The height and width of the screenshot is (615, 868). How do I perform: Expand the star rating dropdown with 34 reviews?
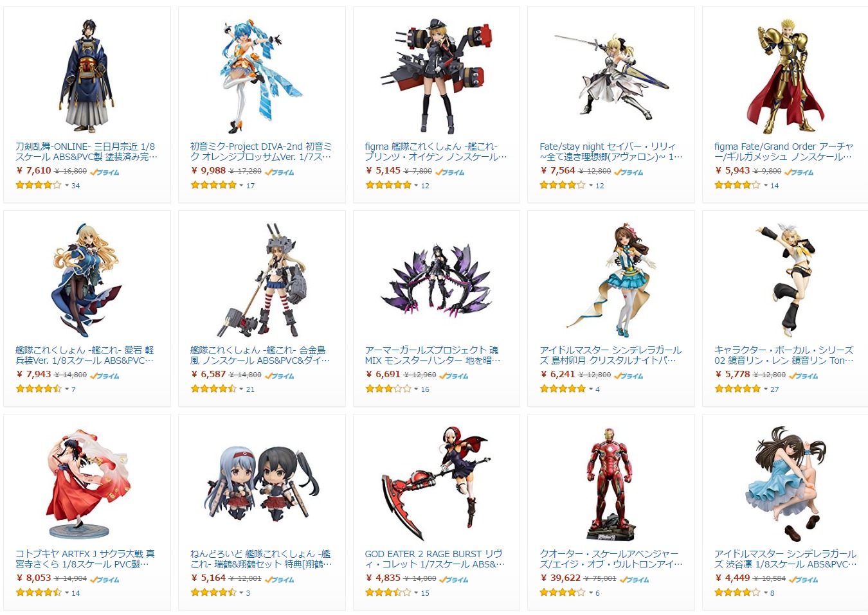click(x=67, y=186)
